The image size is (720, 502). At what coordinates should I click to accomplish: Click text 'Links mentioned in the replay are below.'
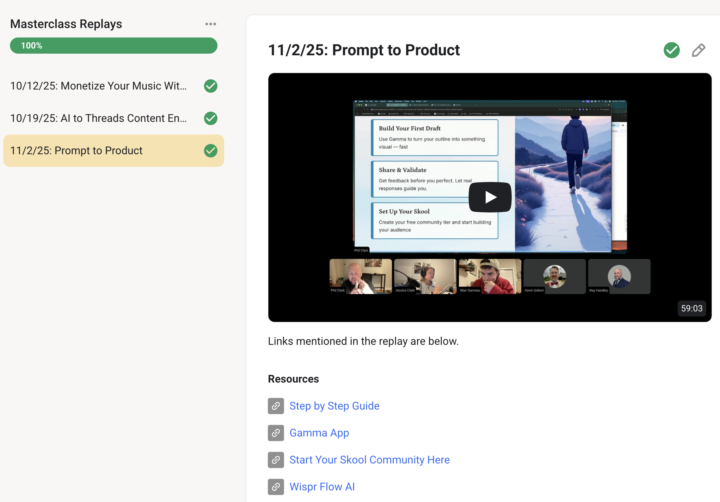point(363,341)
